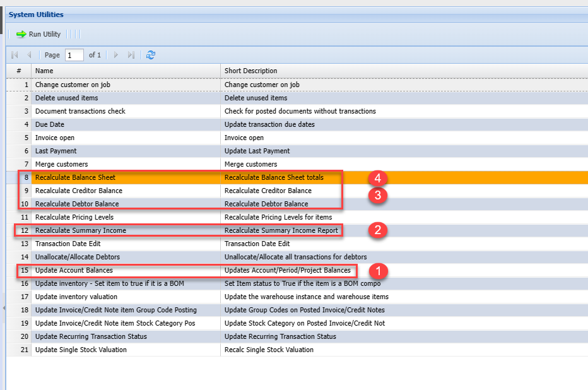Refresh the utilities grid
This screenshot has width=588, height=390.
pyautogui.click(x=150, y=55)
